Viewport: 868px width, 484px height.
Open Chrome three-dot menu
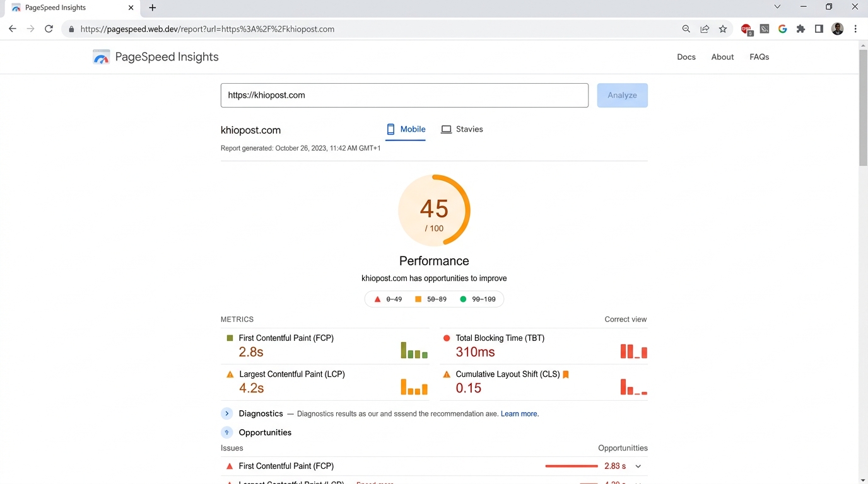[855, 29]
